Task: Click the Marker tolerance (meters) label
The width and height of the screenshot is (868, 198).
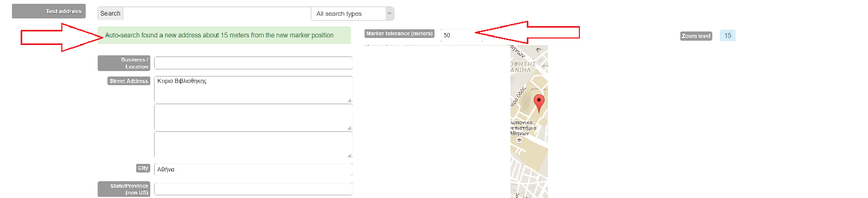Action: [399, 34]
